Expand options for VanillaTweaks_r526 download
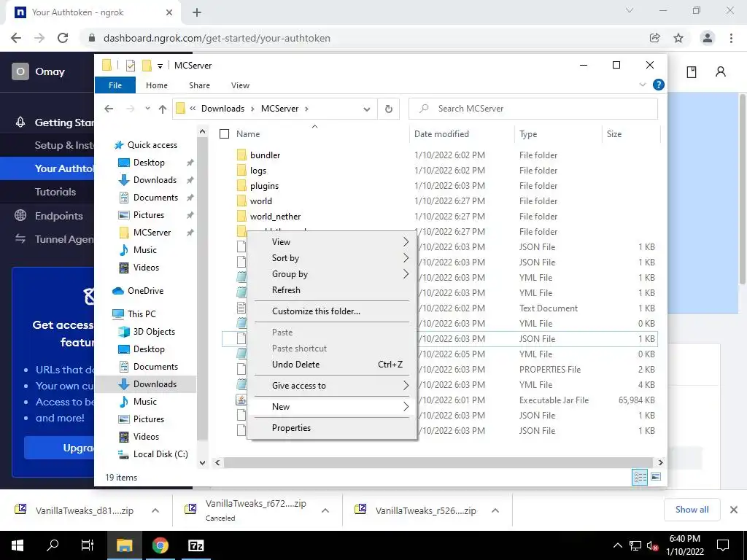The height and width of the screenshot is (560, 747). [x=495, y=510]
